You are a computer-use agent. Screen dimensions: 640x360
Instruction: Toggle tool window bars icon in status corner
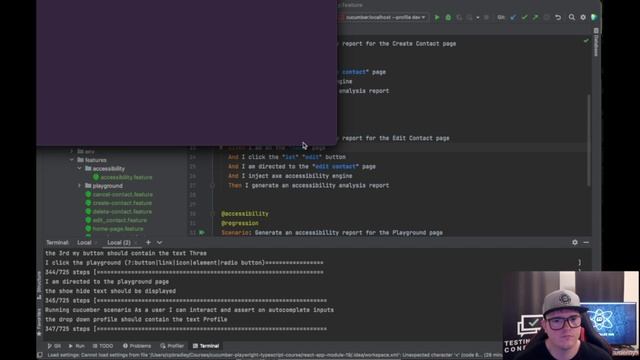[x=40, y=355]
